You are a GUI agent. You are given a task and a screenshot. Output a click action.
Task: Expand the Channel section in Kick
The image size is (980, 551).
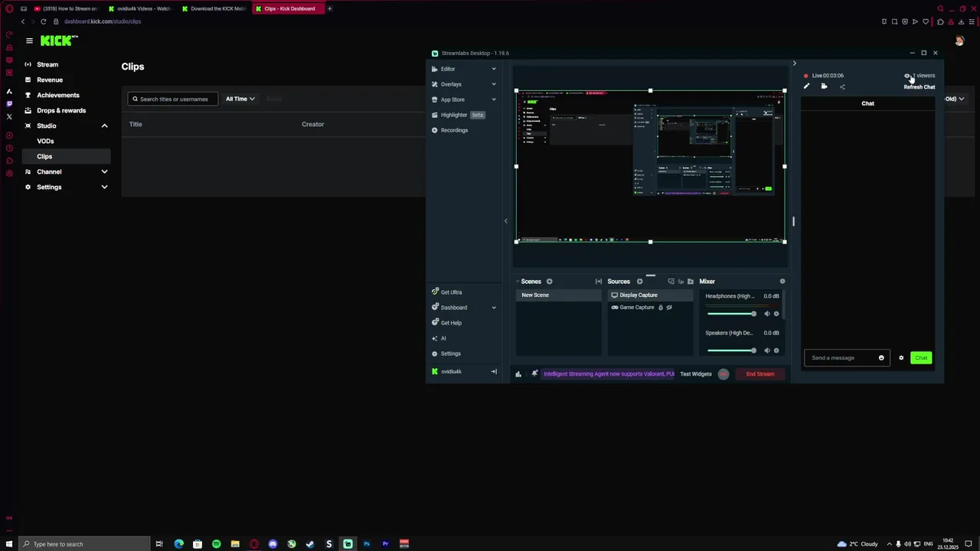click(x=104, y=171)
